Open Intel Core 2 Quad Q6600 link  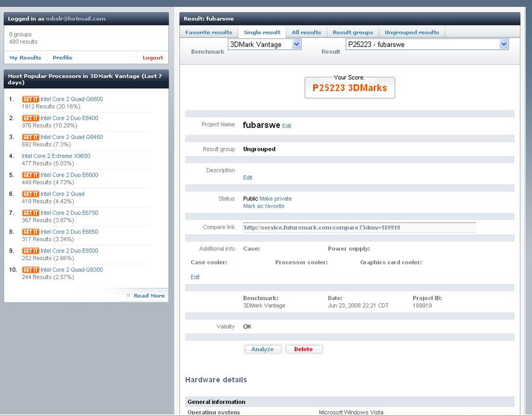coord(72,99)
